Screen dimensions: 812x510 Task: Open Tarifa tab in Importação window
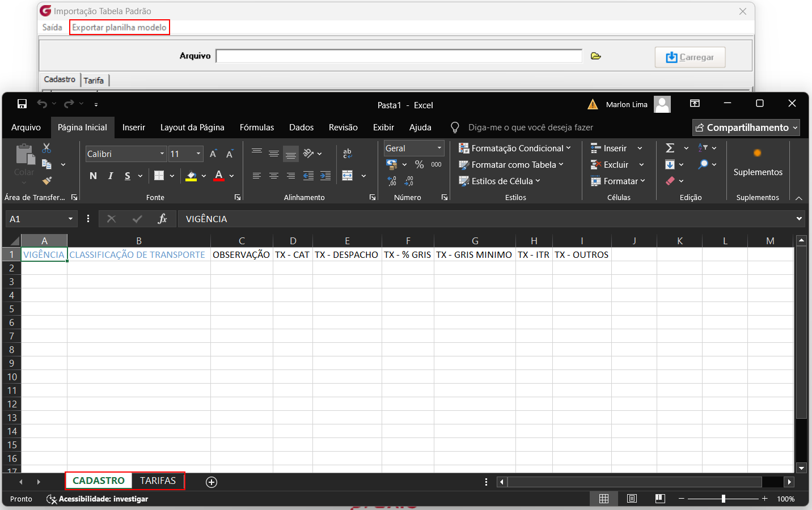click(x=94, y=80)
